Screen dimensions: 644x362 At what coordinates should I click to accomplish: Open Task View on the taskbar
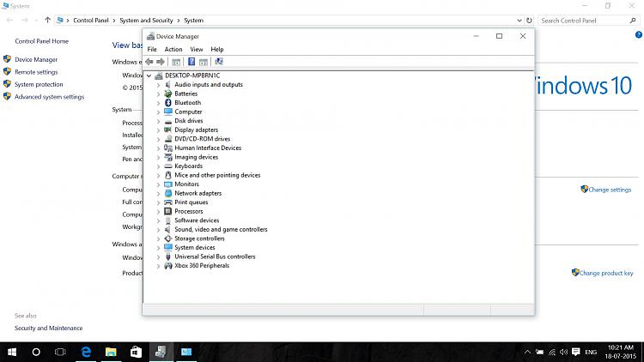[60, 352]
